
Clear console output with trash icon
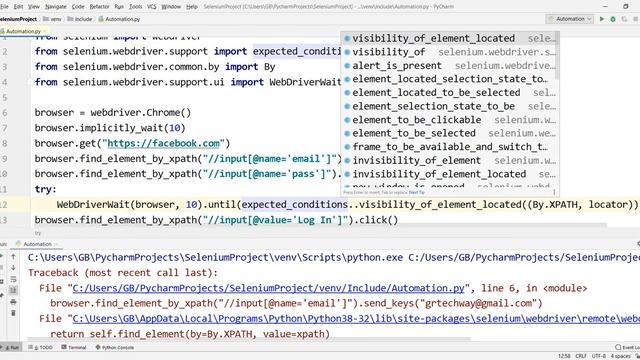pyautogui.click(x=13, y=313)
